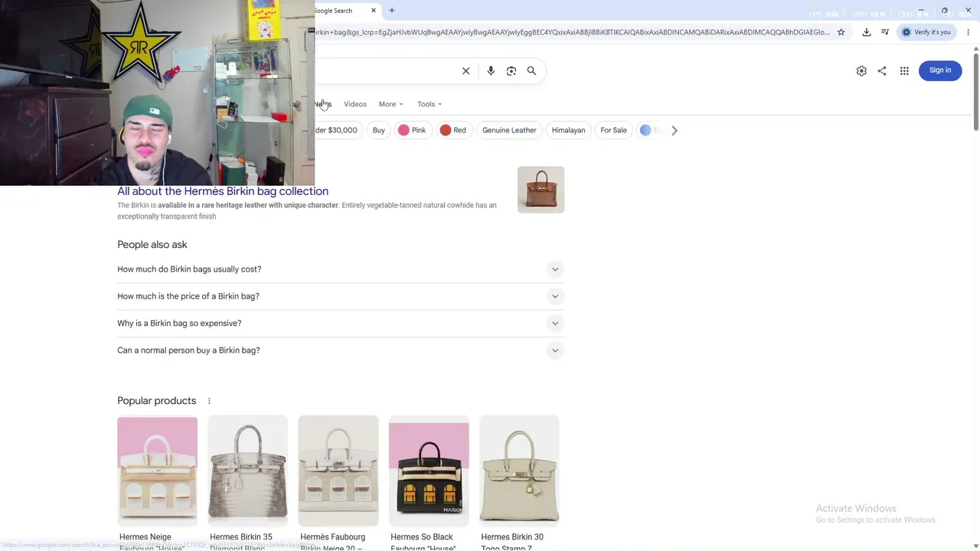Clear the search box with the X icon
This screenshot has width=980, height=551.
(465, 71)
